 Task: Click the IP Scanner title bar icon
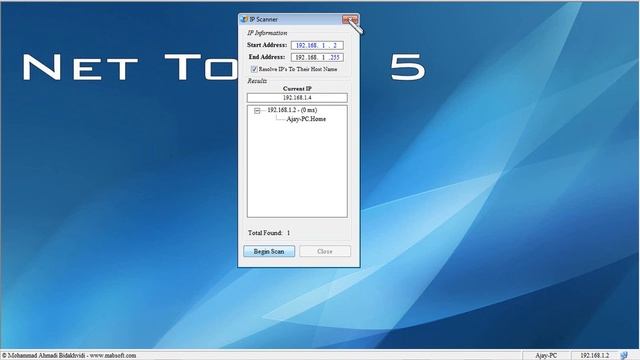pyautogui.click(x=244, y=19)
